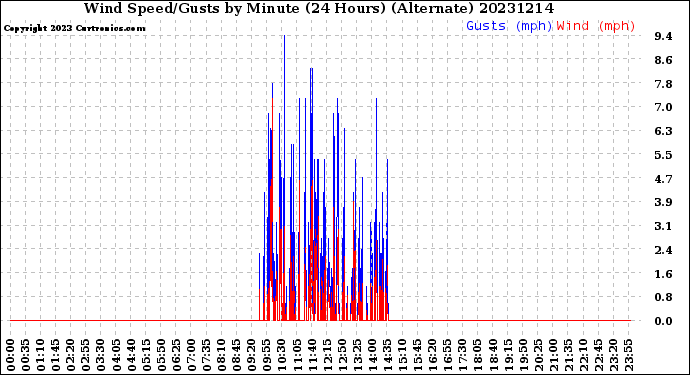Click the 01:45 time label
Screen dimensions: 690x375
coord(56,355)
